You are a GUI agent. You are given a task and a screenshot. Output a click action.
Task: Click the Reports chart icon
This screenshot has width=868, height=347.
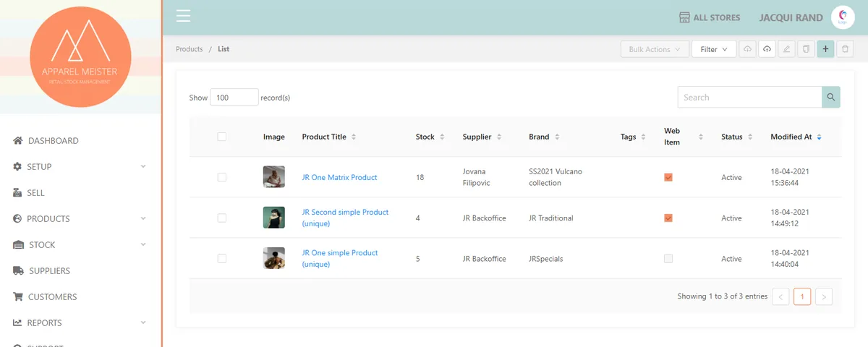click(17, 322)
